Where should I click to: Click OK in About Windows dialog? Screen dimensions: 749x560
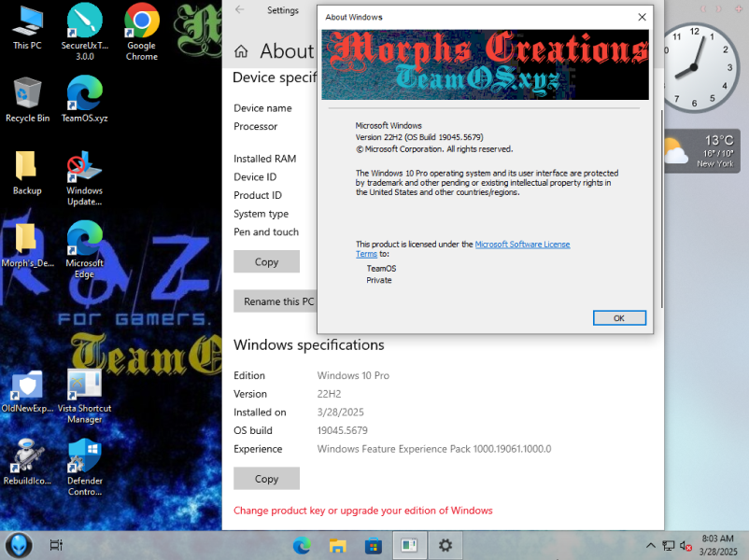[619, 318]
